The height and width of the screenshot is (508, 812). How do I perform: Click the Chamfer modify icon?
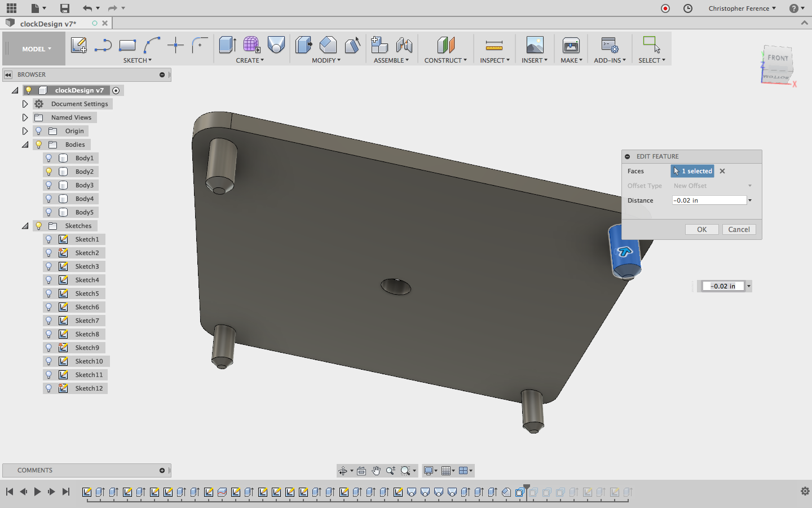[x=352, y=45]
